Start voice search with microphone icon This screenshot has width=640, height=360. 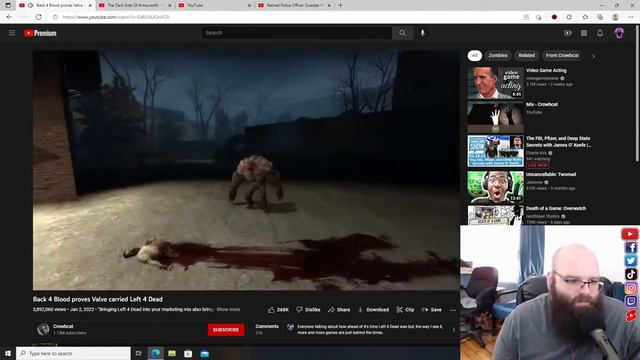423,33
